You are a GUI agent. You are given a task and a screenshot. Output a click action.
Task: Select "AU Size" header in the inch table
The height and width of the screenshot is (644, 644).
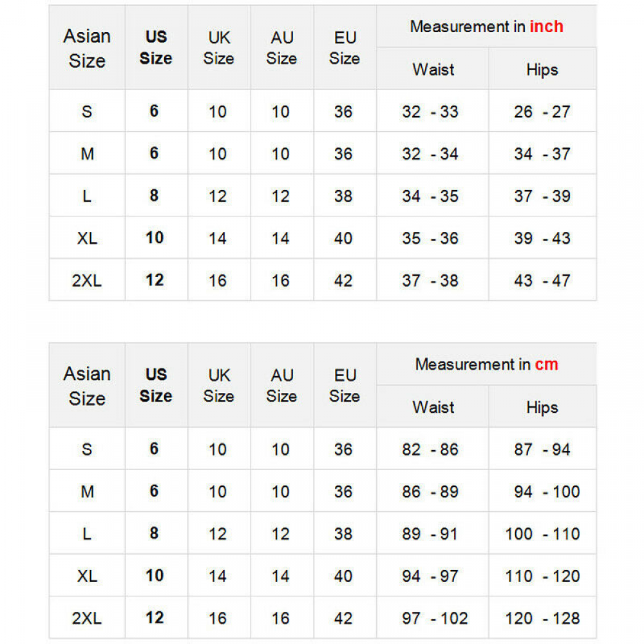pos(281,48)
